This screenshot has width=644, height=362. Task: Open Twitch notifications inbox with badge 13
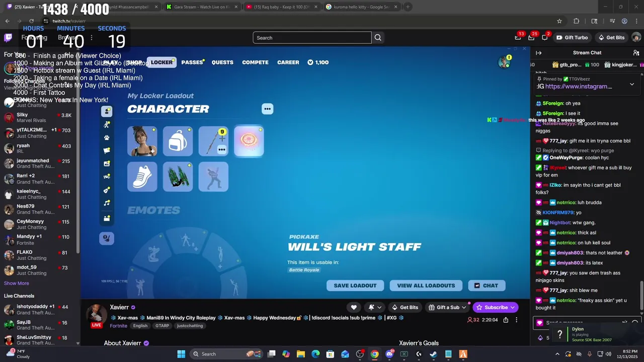click(x=518, y=37)
